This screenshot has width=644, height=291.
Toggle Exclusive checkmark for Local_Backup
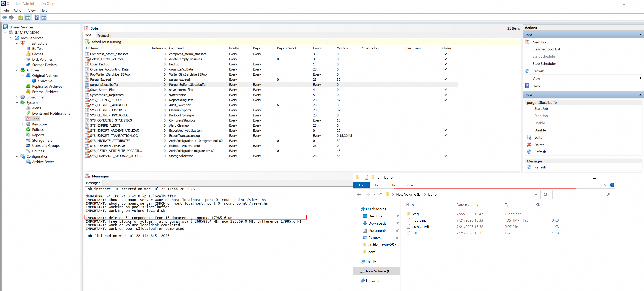pyautogui.click(x=445, y=64)
